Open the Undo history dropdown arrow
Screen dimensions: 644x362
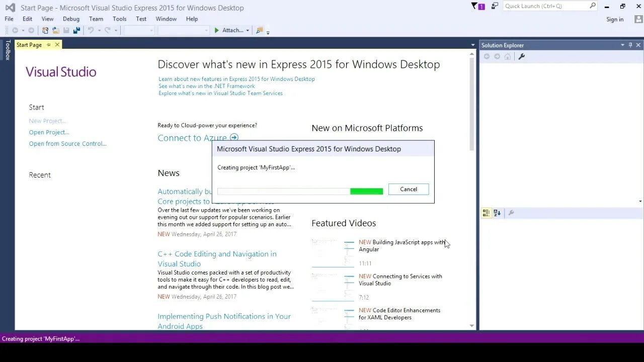[99, 31]
